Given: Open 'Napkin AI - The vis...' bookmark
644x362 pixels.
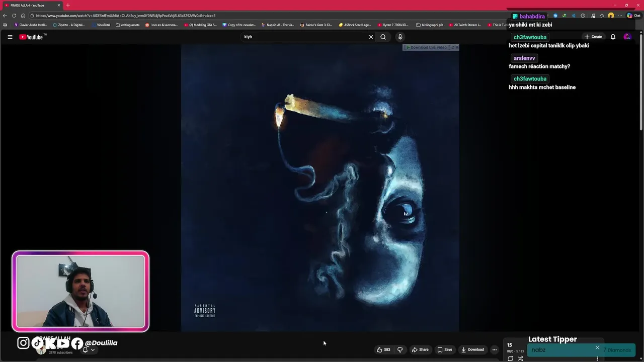Looking at the screenshot, I should tap(278, 25).
